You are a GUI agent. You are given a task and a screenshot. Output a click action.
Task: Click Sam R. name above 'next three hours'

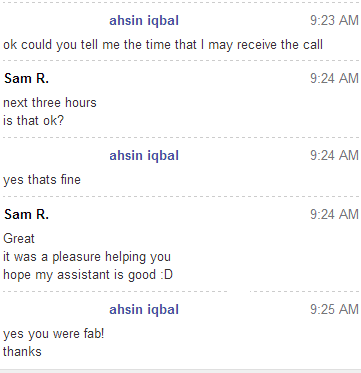(26, 79)
